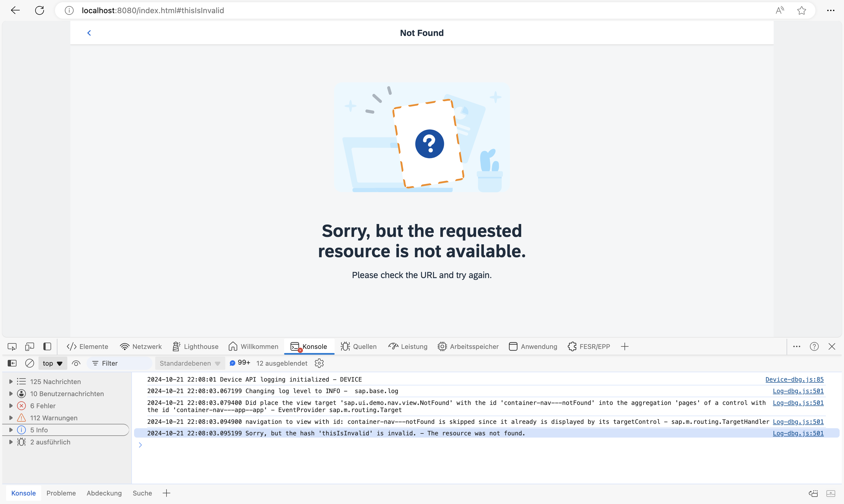Open the Elemente tab
The image size is (844, 504).
pos(87,346)
